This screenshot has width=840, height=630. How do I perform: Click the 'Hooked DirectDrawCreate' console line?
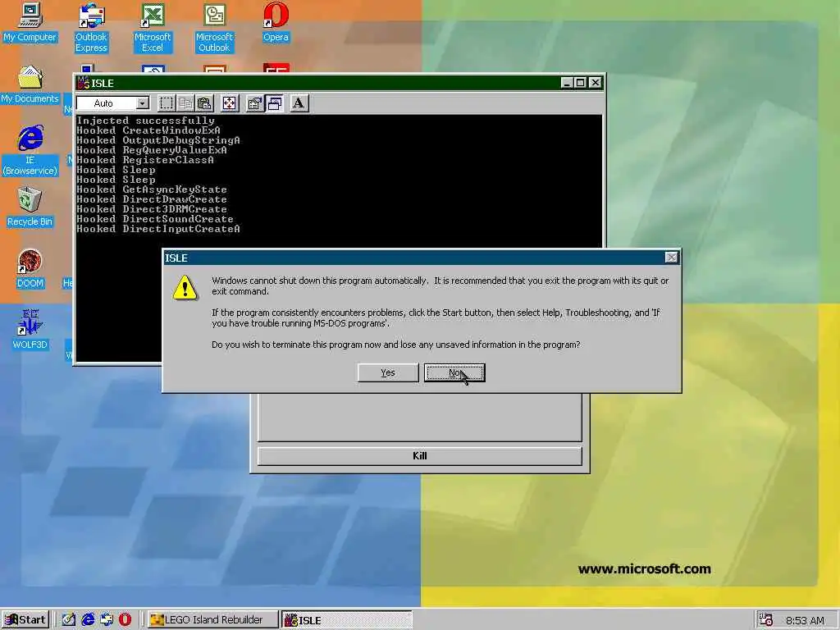152,199
